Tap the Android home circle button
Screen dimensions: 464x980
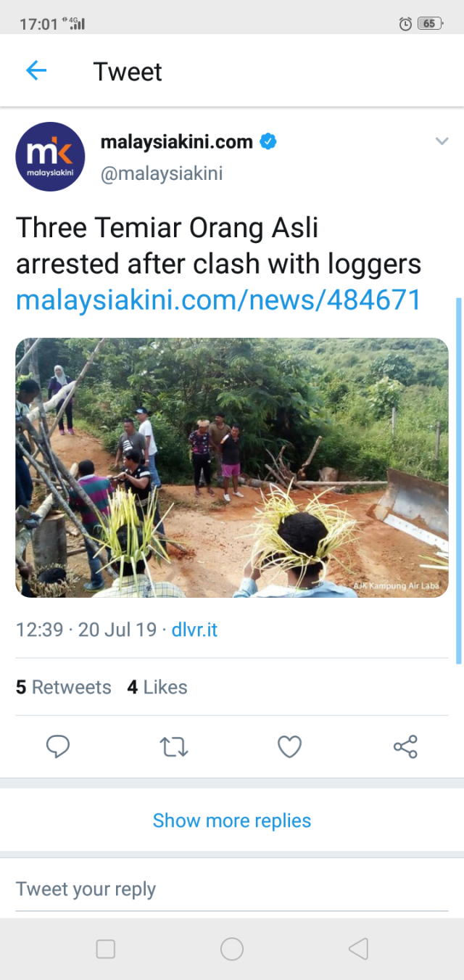[x=232, y=949]
